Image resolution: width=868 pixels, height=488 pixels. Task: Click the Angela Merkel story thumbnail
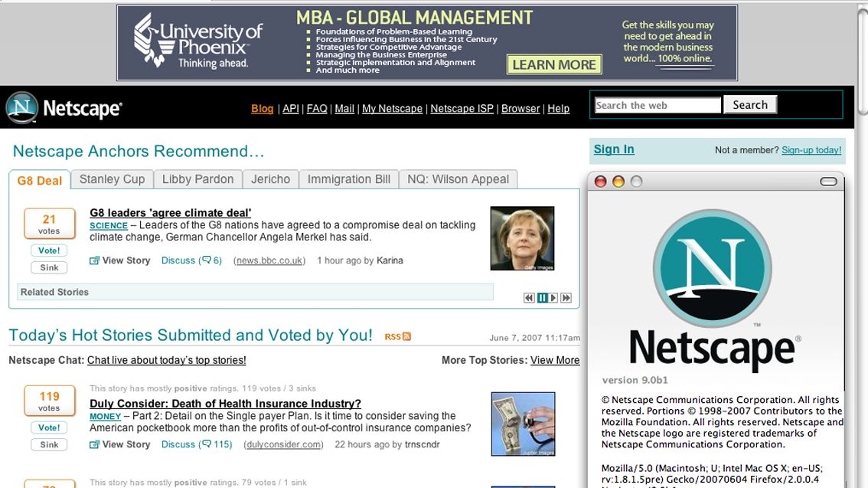(x=523, y=238)
